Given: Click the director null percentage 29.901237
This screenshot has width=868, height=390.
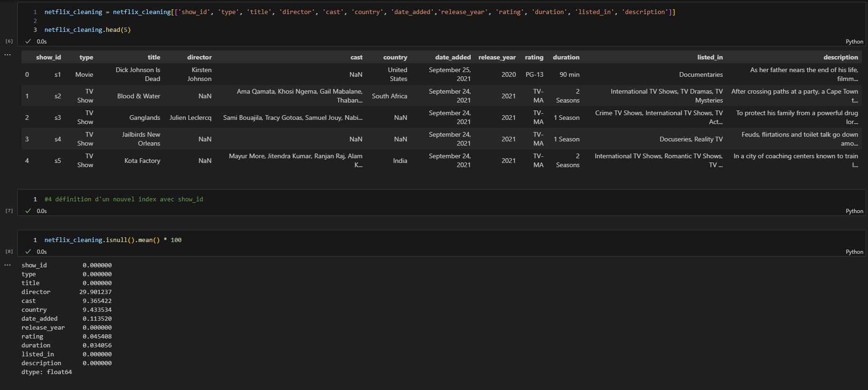Looking at the screenshot, I should [x=96, y=292].
